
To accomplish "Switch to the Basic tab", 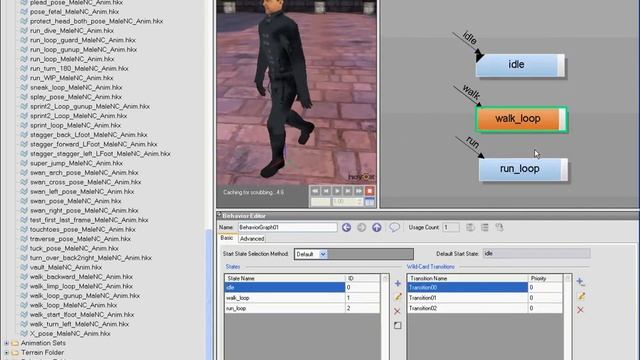I will point(227,238).
